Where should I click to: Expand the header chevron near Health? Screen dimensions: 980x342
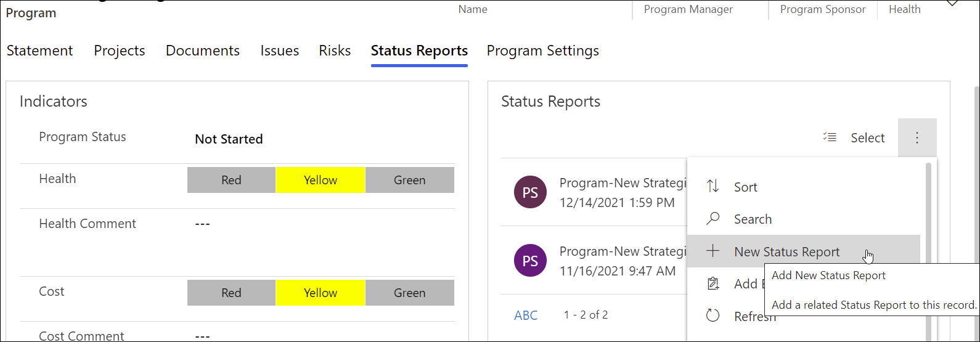pos(952,4)
